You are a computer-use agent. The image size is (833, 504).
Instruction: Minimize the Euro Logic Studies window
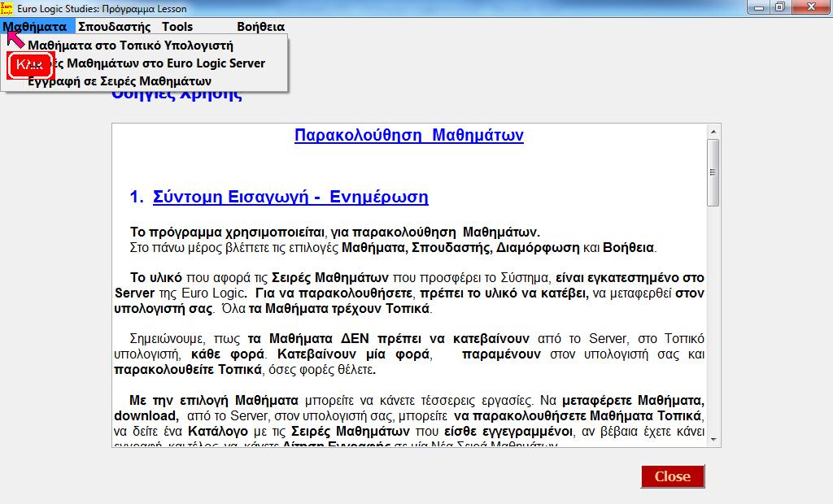pyautogui.click(x=759, y=7)
